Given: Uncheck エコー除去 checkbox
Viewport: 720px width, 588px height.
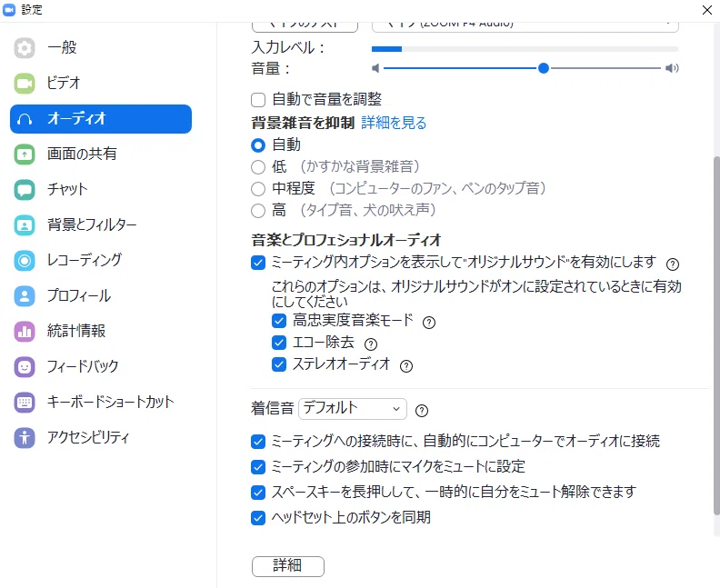Looking at the screenshot, I should click(x=279, y=343).
